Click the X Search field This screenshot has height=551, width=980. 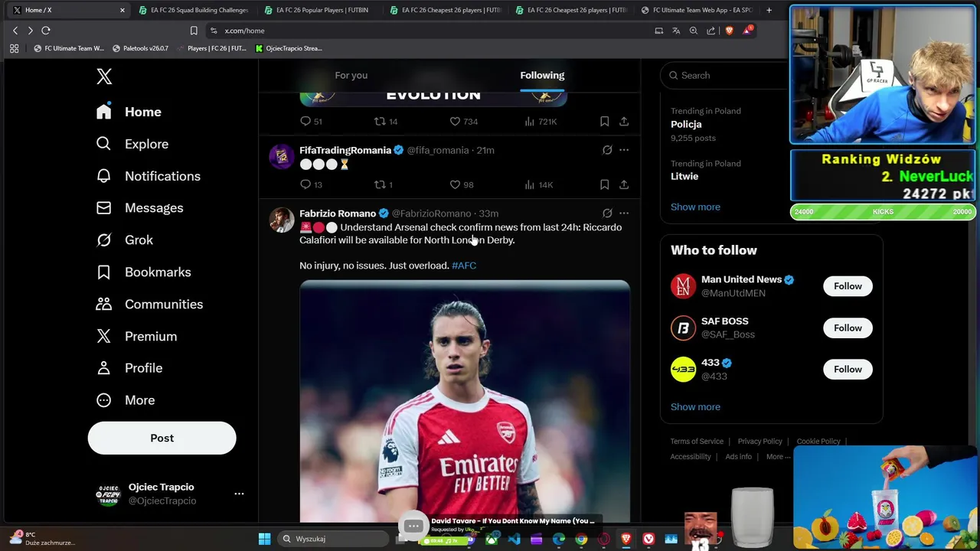(x=724, y=75)
